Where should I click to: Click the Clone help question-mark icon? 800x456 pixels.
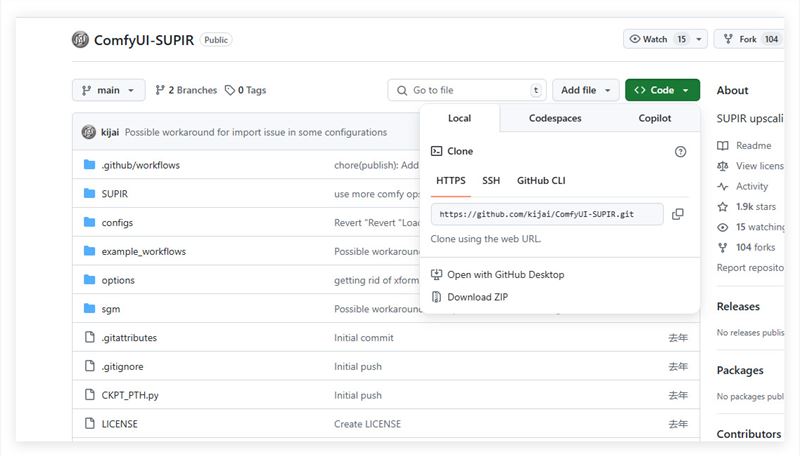(680, 151)
